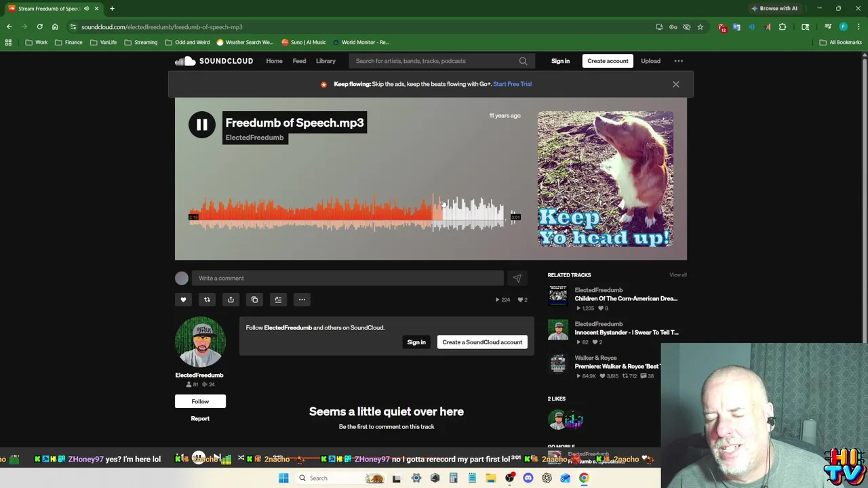Screen dimensions: 868x488
Task: Copy link icon under comment box
Action: [x=254, y=300]
